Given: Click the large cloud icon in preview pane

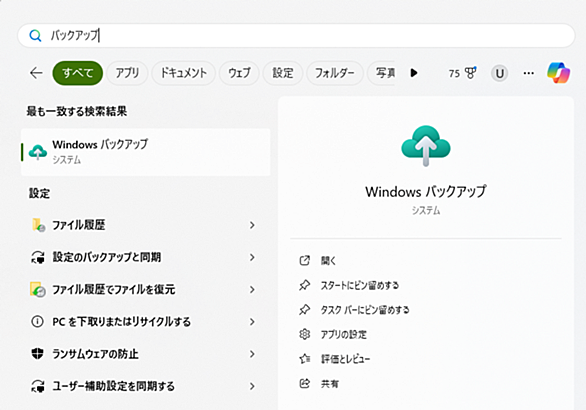Looking at the screenshot, I should pos(426,145).
